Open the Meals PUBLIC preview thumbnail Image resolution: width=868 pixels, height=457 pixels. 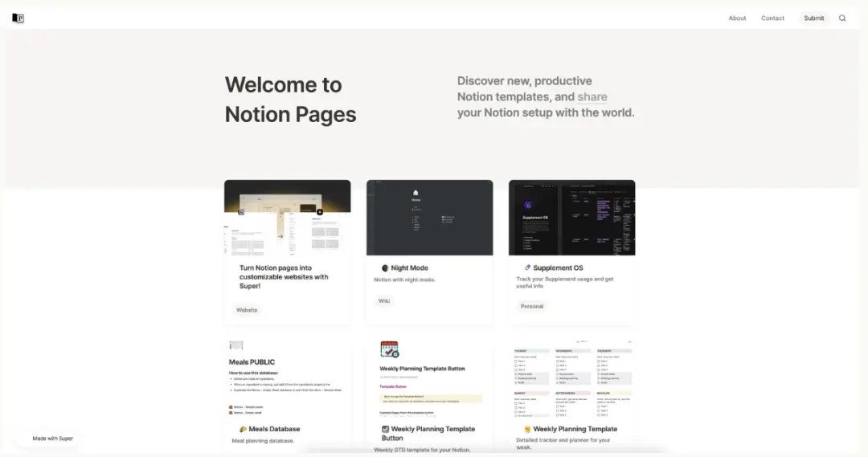(x=287, y=378)
